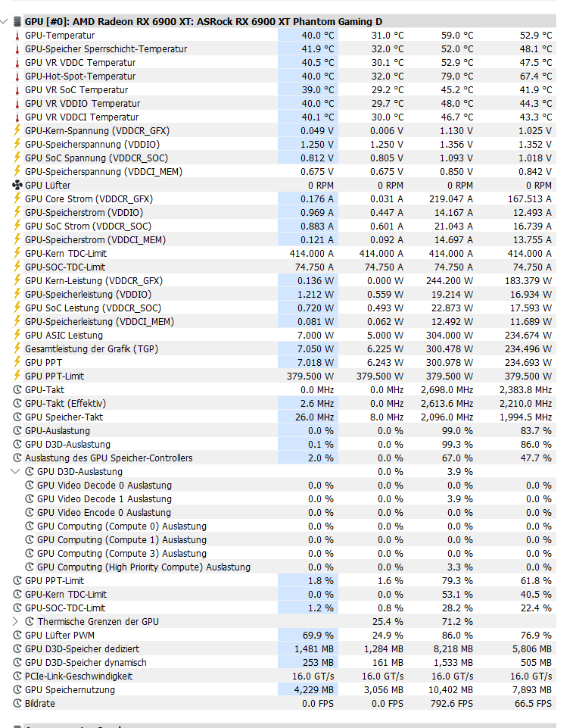Select the GPU-Speicherleistung (VDDCI_MEM) row label
The image size is (573, 728).
pyautogui.click(x=100, y=322)
